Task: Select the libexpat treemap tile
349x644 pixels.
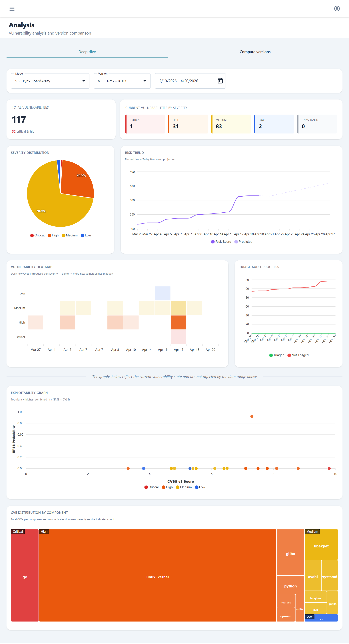Action: (x=321, y=546)
